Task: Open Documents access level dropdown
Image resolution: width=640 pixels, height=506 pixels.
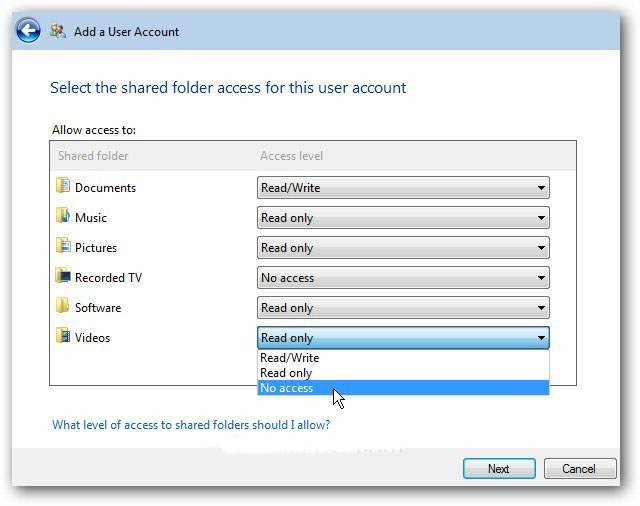Action: 403,188
